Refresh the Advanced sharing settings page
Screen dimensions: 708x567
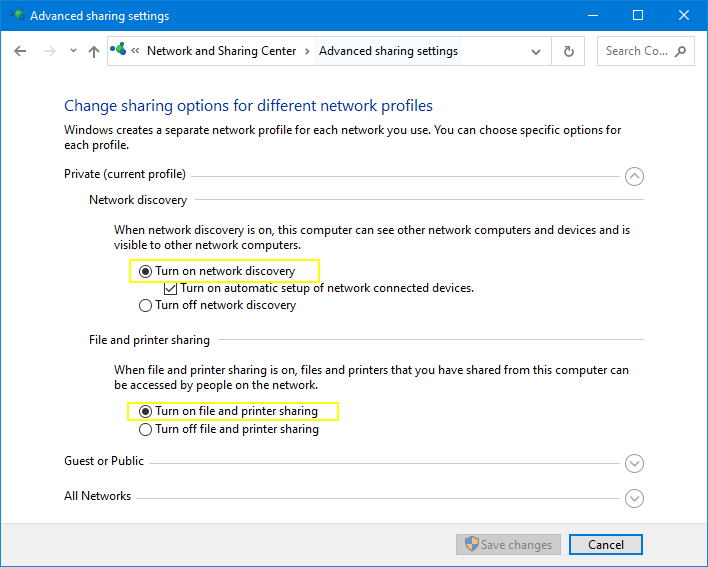tap(569, 52)
